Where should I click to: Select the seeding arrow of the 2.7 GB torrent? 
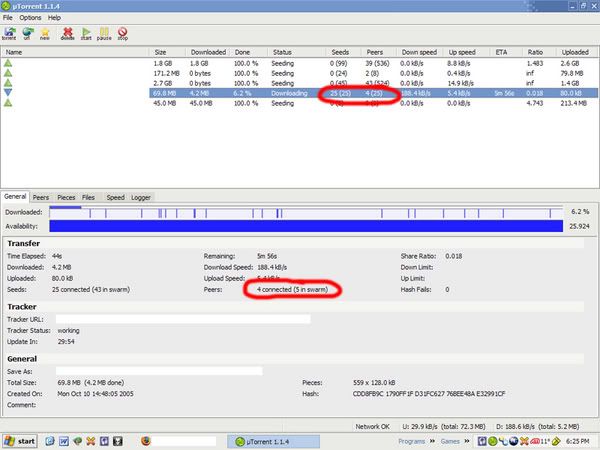(8, 83)
